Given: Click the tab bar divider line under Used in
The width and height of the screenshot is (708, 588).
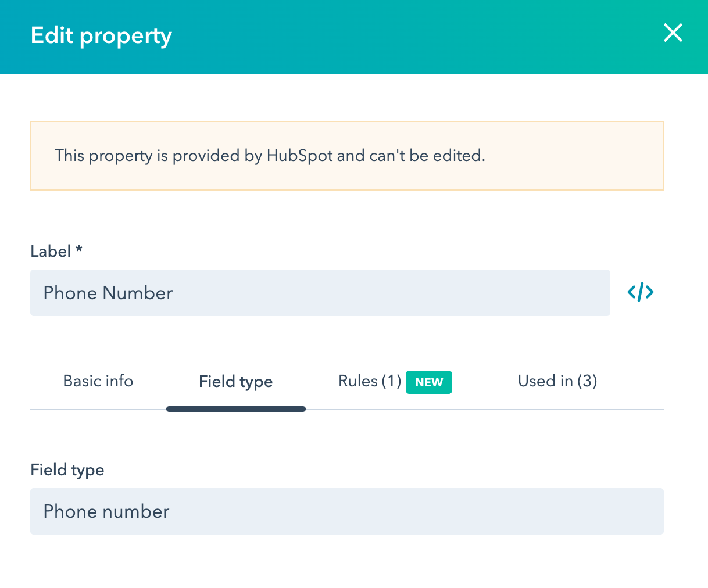Looking at the screenshot, I should pos(557,410).
